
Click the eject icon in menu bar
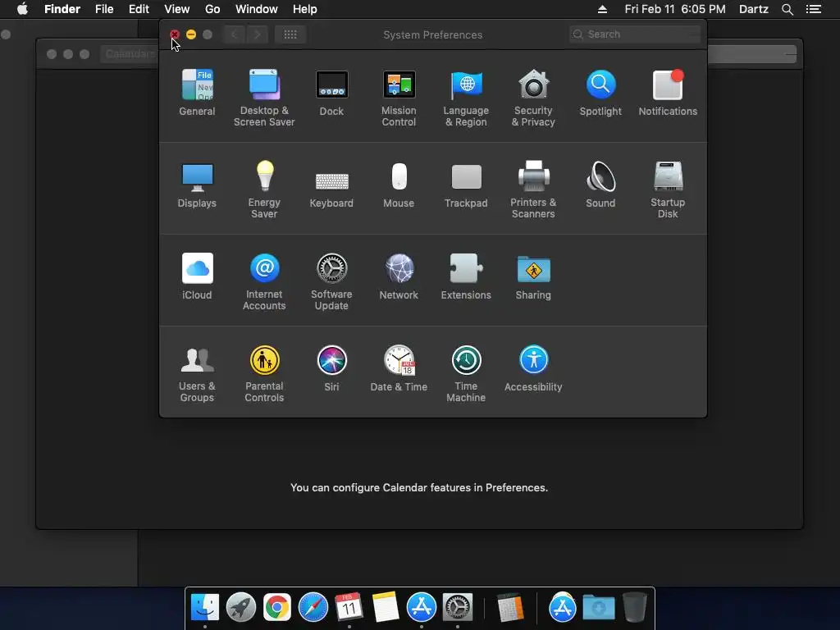[602, 9]
